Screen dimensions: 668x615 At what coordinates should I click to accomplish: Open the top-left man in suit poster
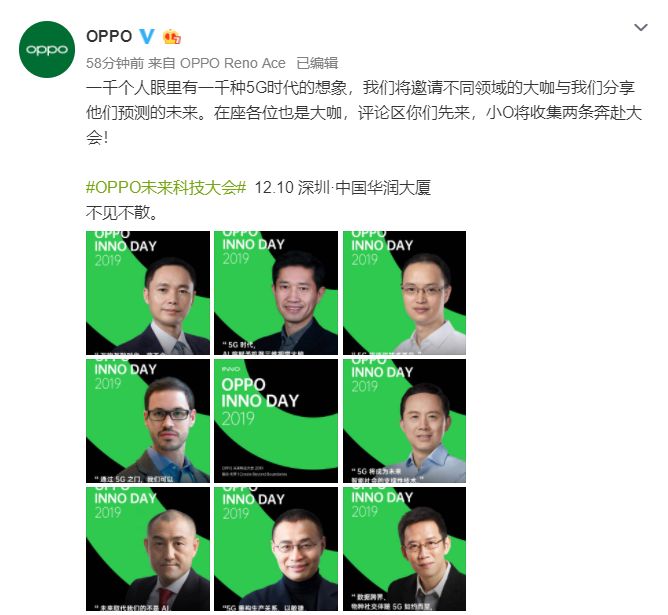[148, 293]
